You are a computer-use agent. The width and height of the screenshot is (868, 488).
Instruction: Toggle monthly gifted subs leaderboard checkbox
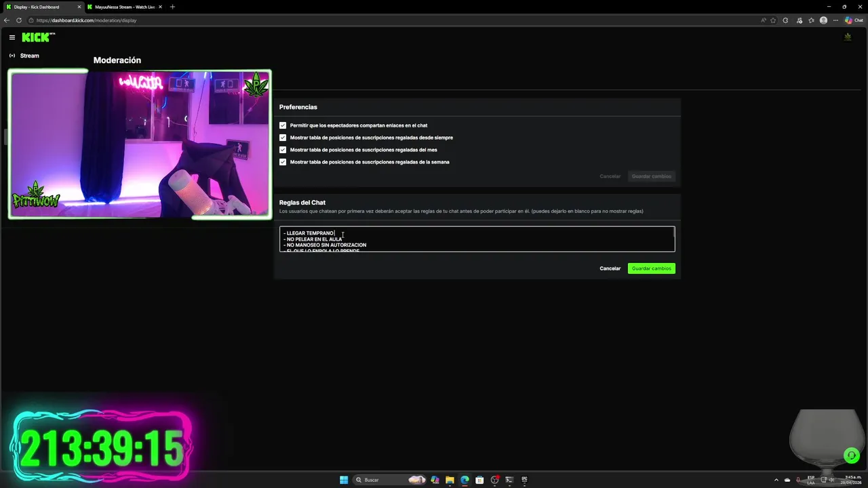coord(283,150)
